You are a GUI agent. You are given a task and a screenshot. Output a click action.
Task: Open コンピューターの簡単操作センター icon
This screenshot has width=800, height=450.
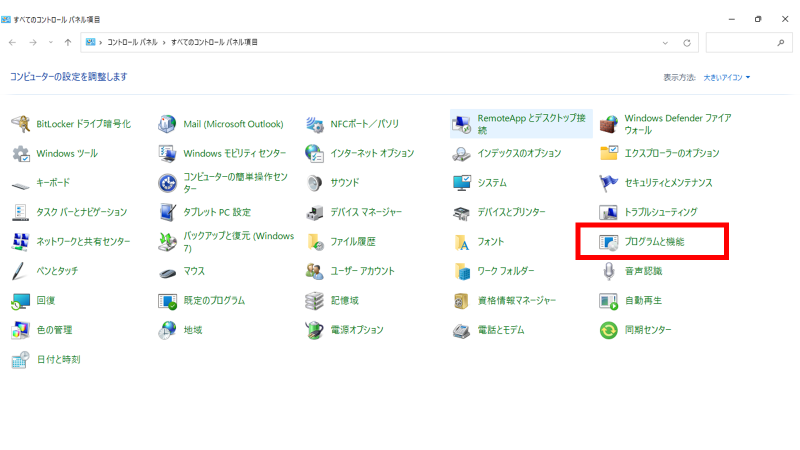click(x=167, y=183)
